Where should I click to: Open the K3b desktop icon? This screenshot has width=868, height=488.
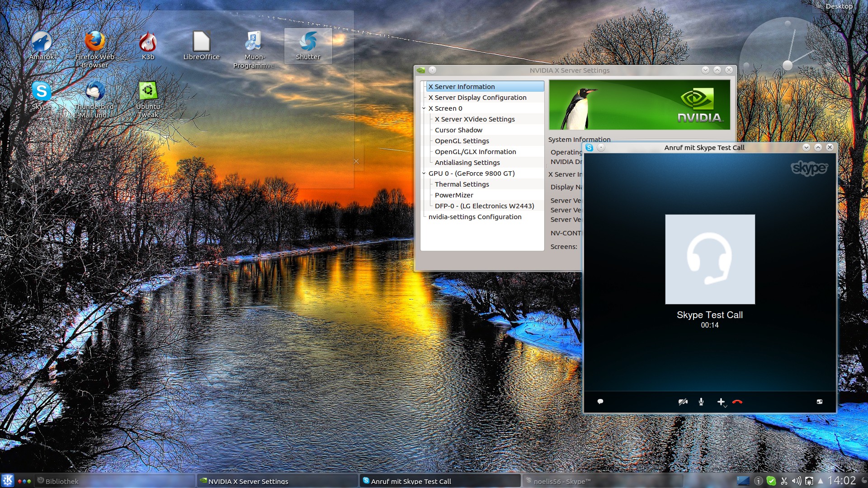[x=148, y=45]
